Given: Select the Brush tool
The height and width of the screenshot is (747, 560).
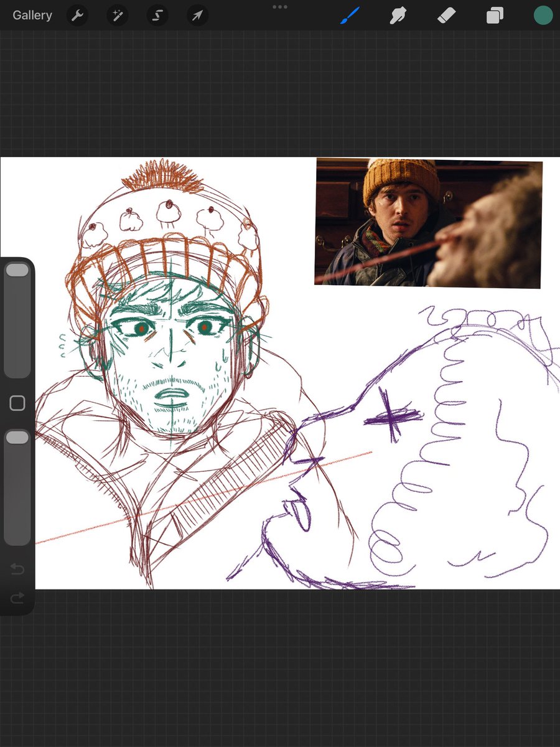Looking at the screenshot, I should click(x=350, y=16).
